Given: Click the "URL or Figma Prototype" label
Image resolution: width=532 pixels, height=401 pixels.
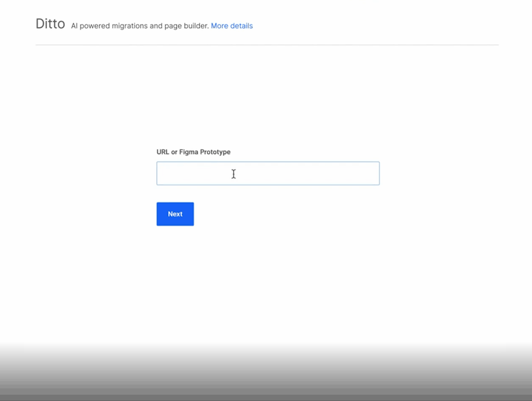Looking at the screenshot, I should (193, 152).
